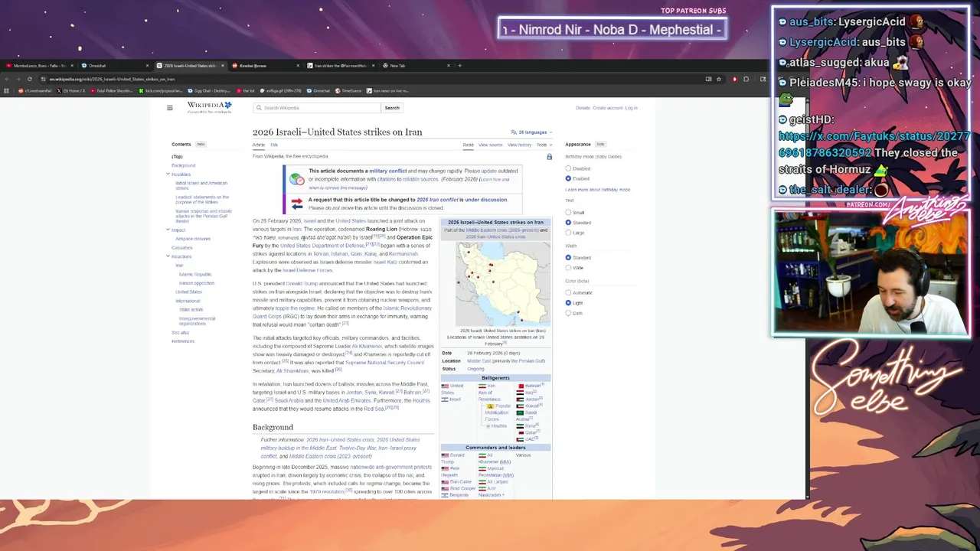Click the browser back arrow
Image resolution: width=980 pixels, height=551 pixels.
[x=8, y=79]
